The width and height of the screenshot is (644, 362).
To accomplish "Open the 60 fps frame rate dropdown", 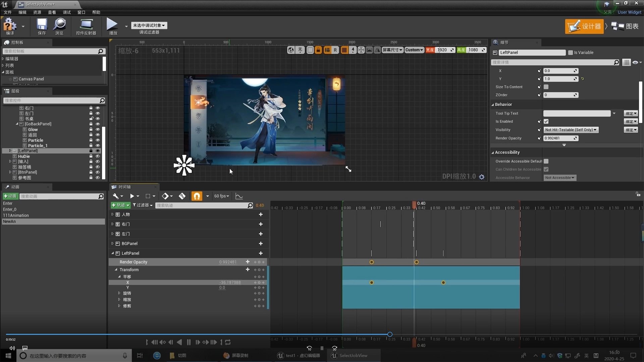I will click(x=221, y=196).
